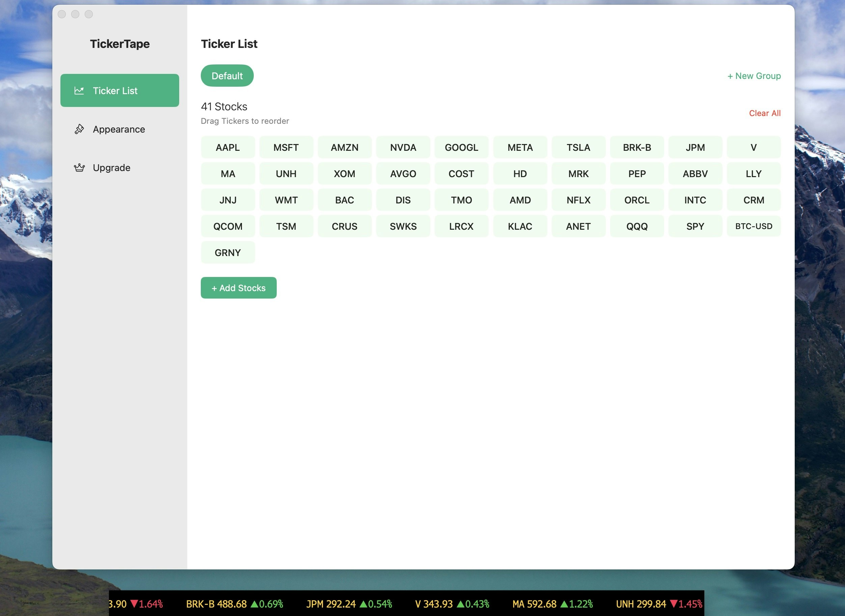Select the TSM ticker chip

coord(286,226)
